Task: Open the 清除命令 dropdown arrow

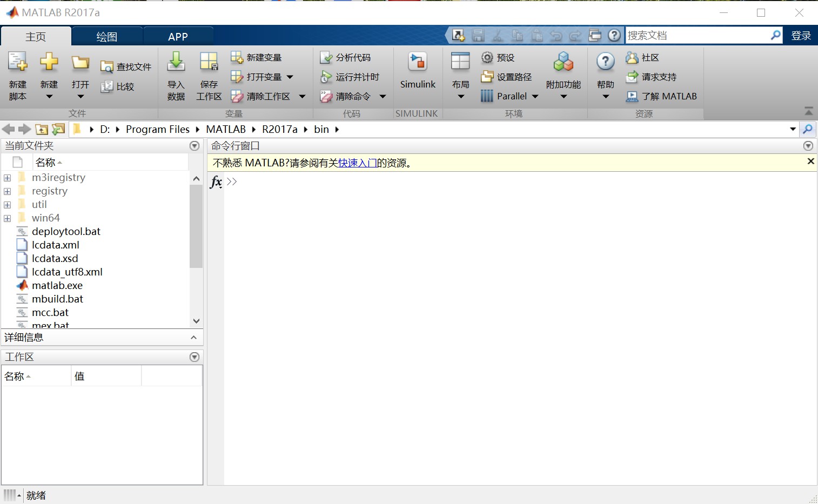Action: click(x=383, y=97)
